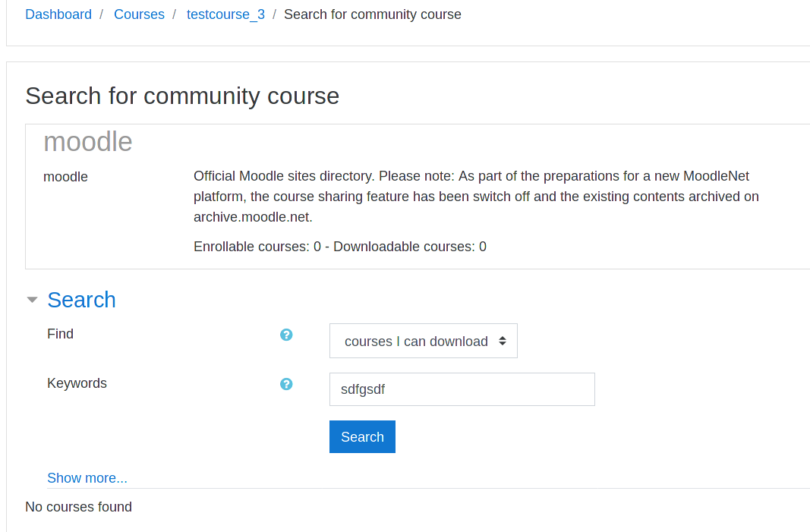
Task: Go to Dashboard in the breadcrumb
Action: point(58,14)
